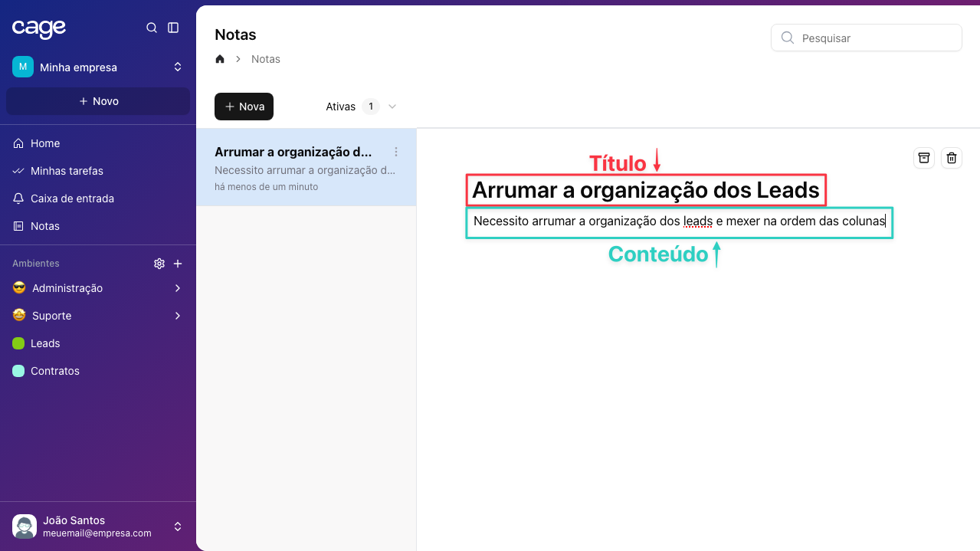Select the green Leads ambiente
The width and height of the screenshot is (980, 551).
click(x=45, y=343)
